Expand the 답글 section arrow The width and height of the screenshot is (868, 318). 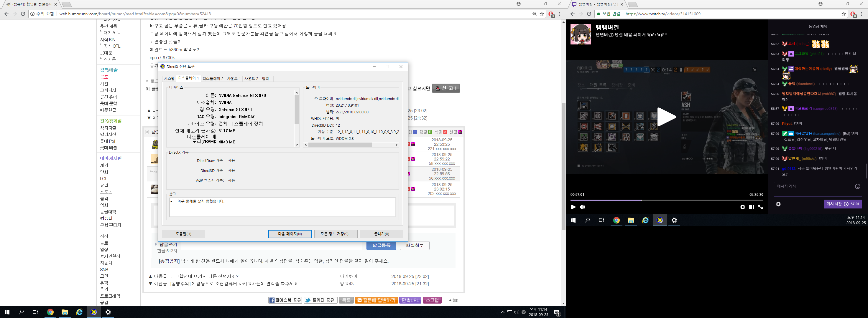(147, 132)
